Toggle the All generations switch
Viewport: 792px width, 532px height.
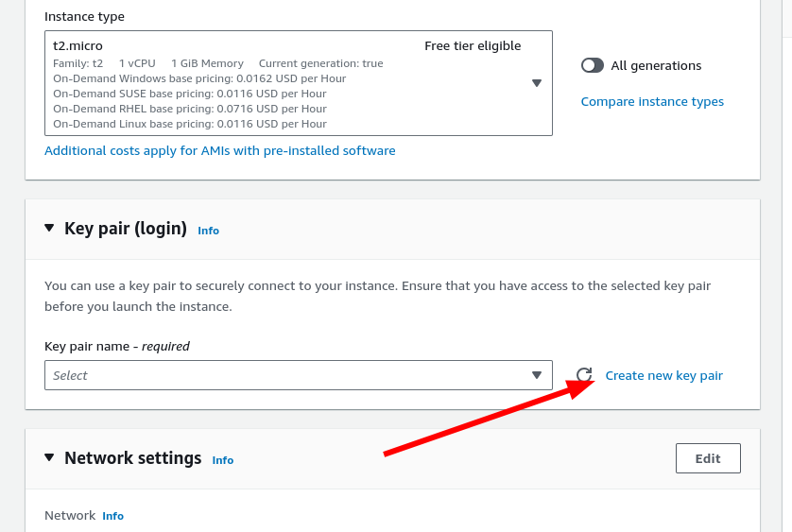[x=593, y=65]
